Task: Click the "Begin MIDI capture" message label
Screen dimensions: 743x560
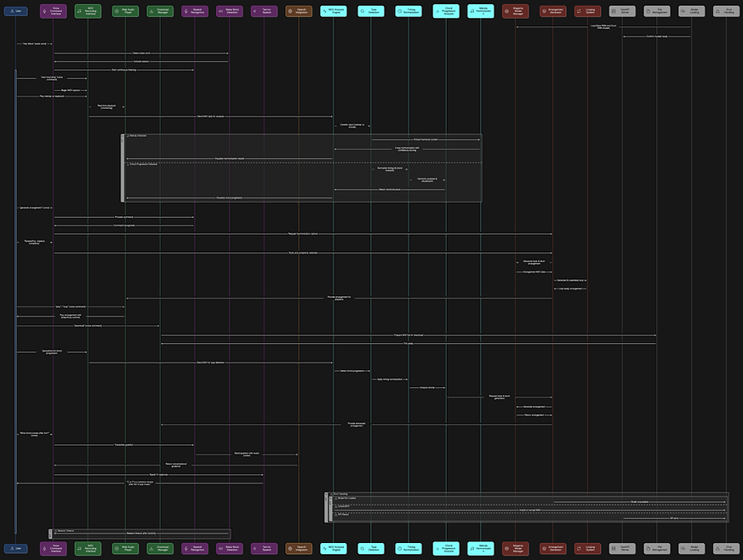Action: click(x=70, y=90)
